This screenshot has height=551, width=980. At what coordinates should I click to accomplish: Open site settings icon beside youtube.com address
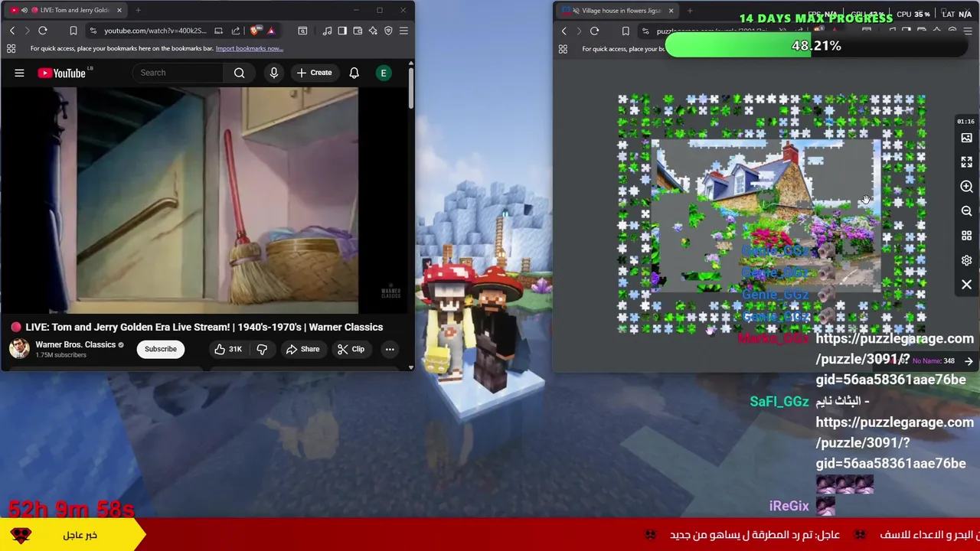point(93,31)
